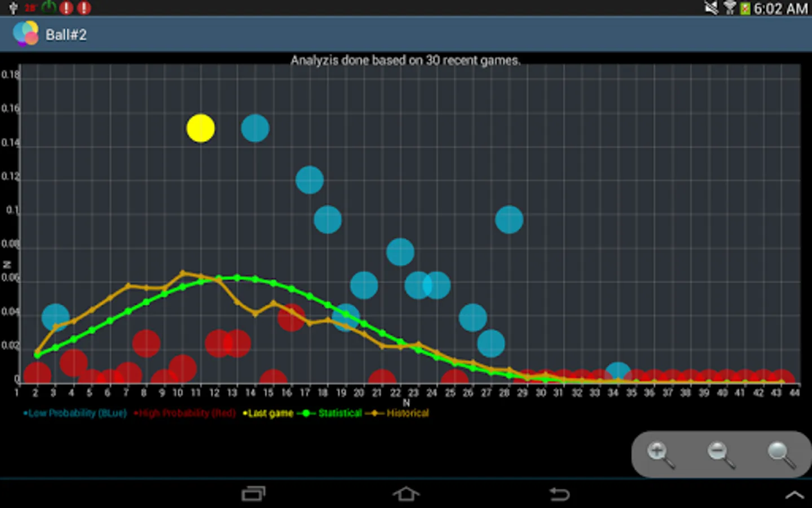
Task: Select the Ball#2 title tab
Action: pyautogui.click(x=67, y=34)
